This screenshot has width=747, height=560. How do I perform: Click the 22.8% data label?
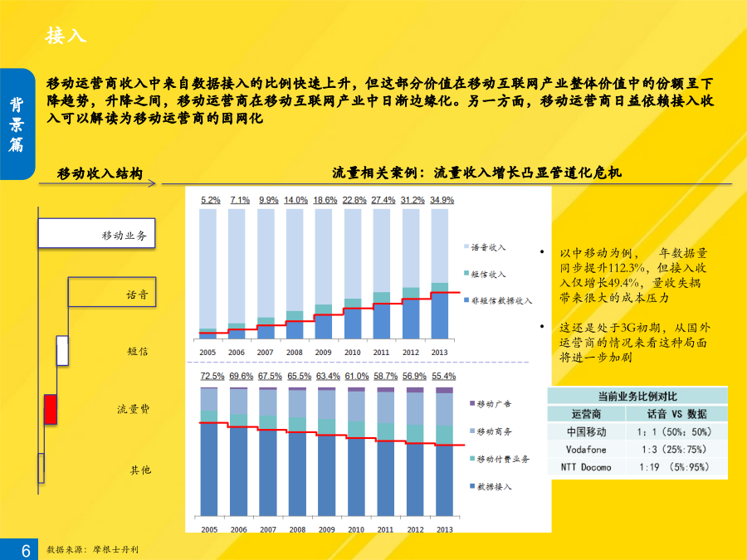354,200
